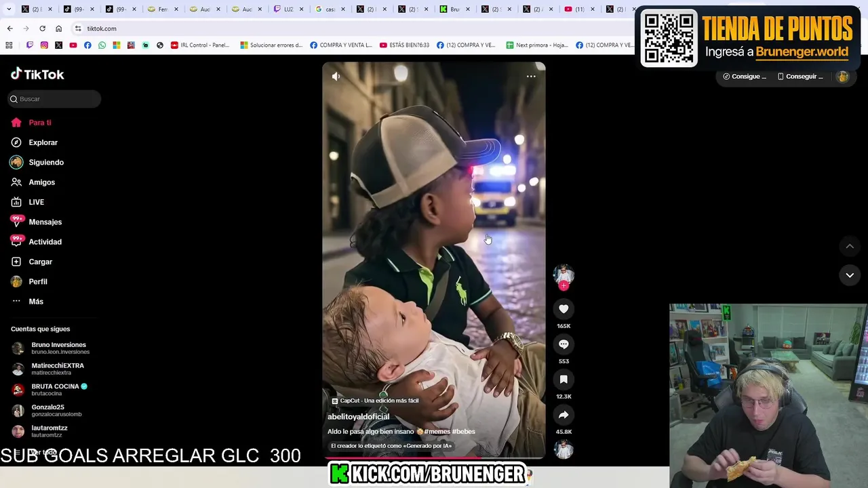This screenshot has height=488, width=868.
Task: Click the Generado por IA label
Action: click(391, 446)
